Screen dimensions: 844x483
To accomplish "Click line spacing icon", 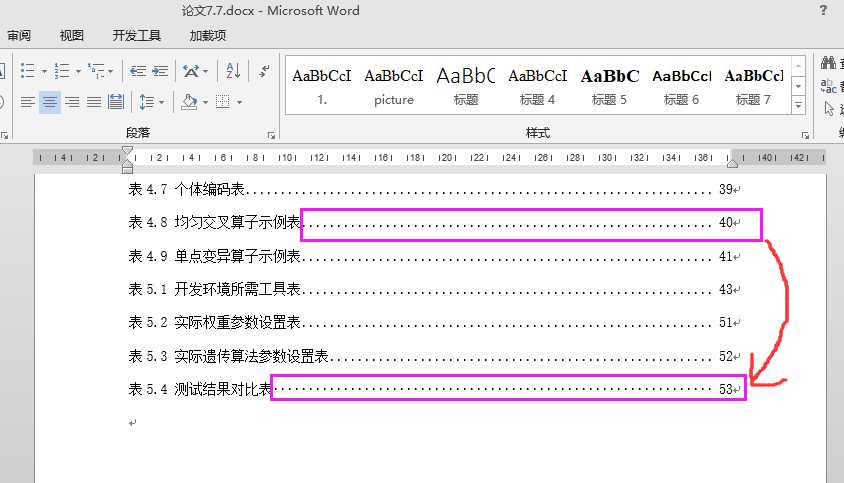I will [x=146, y=102].
